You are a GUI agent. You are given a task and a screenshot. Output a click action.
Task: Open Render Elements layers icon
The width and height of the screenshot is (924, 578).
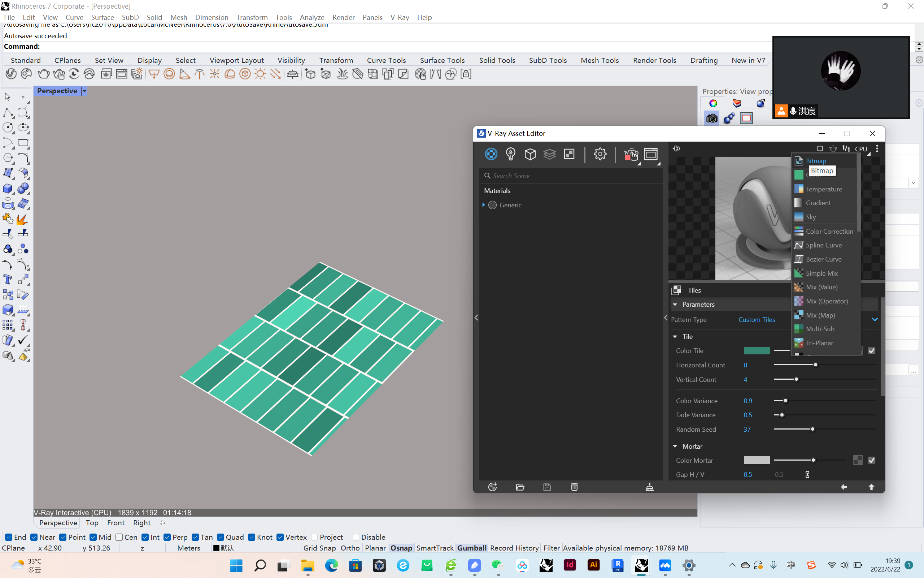[x=549, y=154]
